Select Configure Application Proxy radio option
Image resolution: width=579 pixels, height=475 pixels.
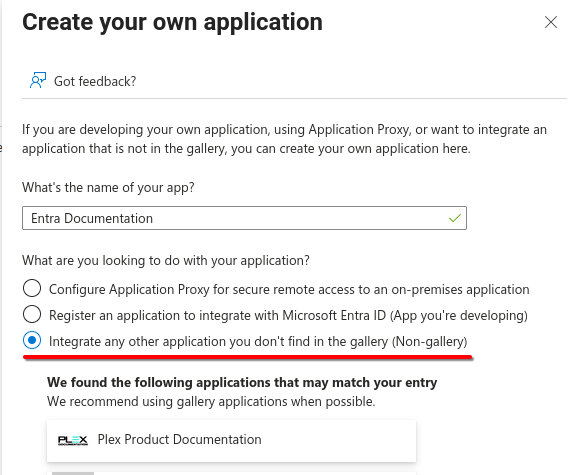(x=32, y=288)
